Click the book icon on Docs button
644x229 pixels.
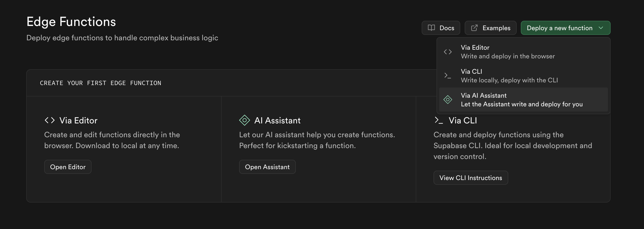point(431,28)
